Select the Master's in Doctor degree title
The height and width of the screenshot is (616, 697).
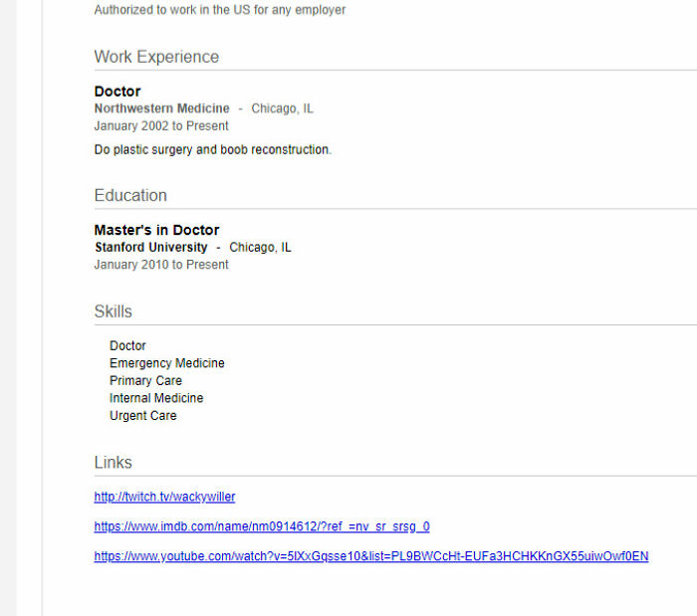pos(156,230)
